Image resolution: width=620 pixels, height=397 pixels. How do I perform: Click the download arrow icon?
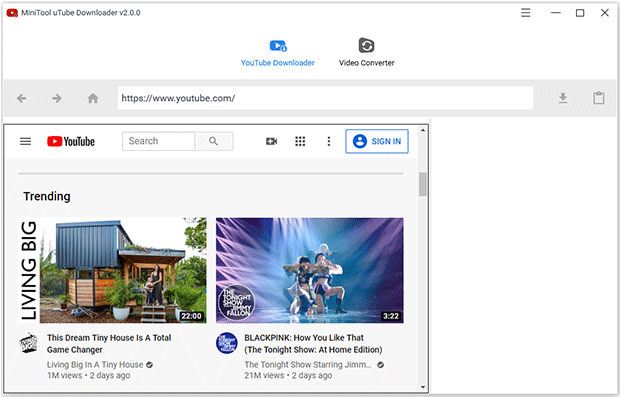563,98
